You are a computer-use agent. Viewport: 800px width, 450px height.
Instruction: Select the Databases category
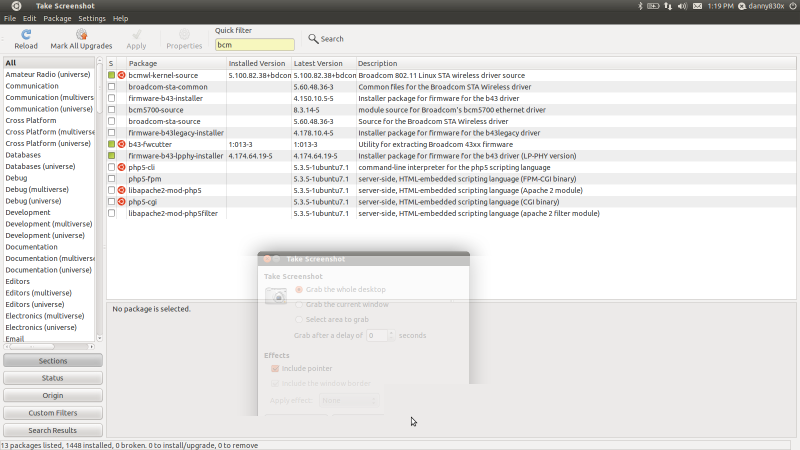(x=49, y=155)
